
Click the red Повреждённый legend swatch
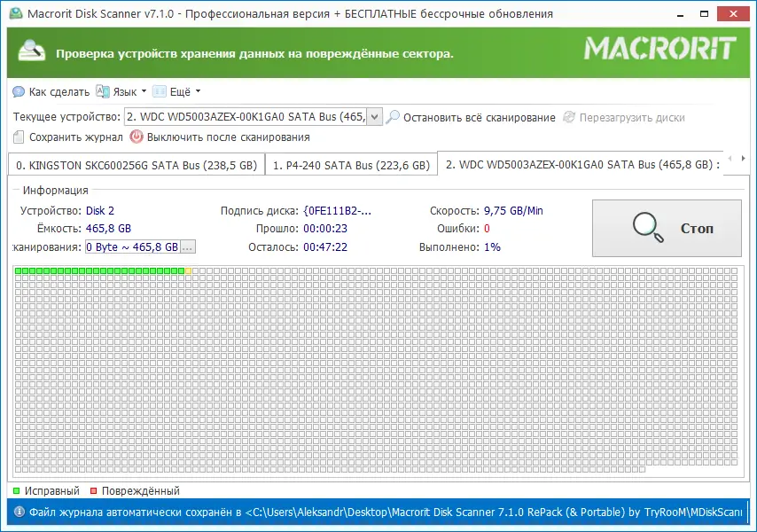click(94, 491)
